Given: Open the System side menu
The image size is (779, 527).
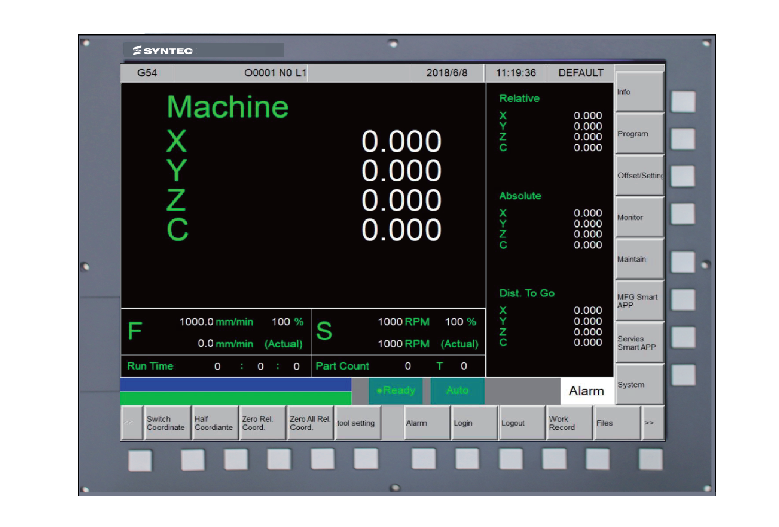Looking at the screenshot, I should pyautogui.click(x=639, y=384).
